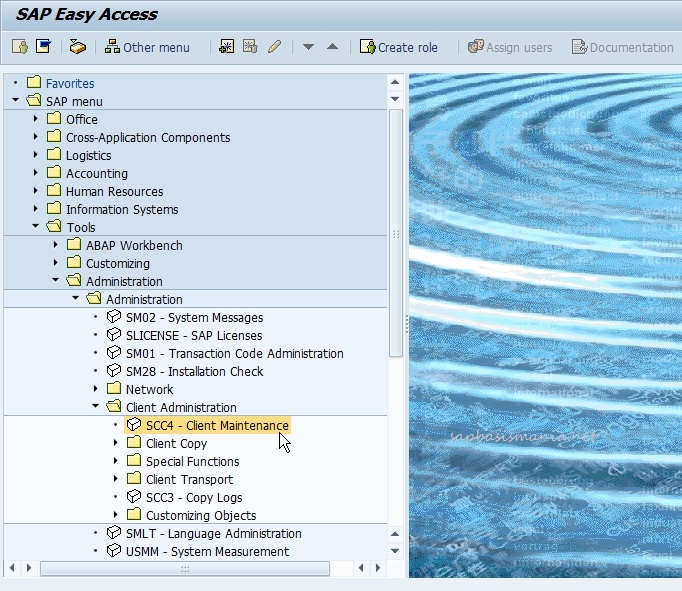Click the vertical scrollbar thumb of menu tree
The width and height of the screenshot is (682, 591).
pyautogui.click(x=395, y=233)
